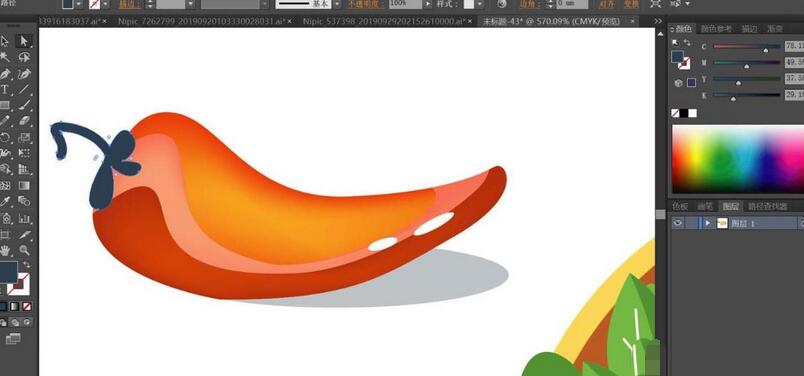The height and width of the screenshot is (376, 804).
Task: Apply None mode in toolbox
Action: pos(27,307)
